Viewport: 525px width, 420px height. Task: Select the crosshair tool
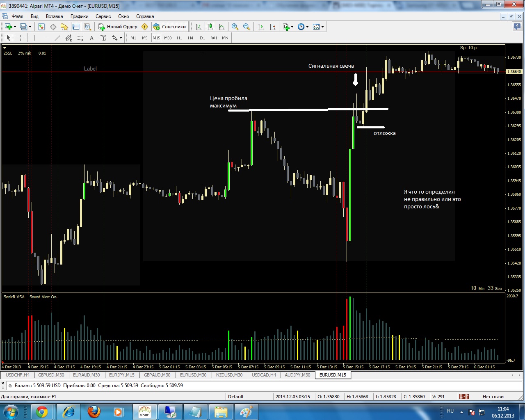(20, 38)
